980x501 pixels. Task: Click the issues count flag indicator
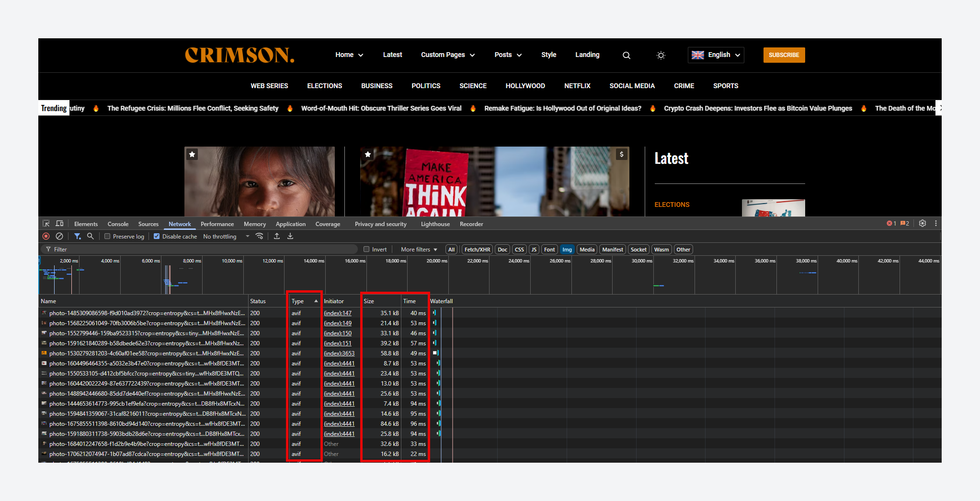tap(905, 223)
